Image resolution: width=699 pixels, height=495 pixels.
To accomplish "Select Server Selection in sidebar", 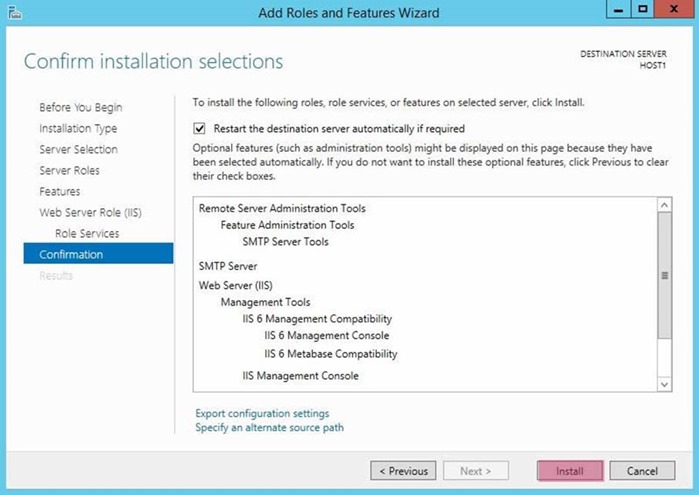I will click(78, 149).
